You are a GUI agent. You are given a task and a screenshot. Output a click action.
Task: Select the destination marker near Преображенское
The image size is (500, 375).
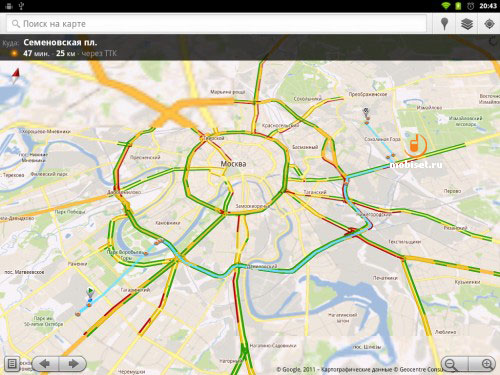pos(366,112)
